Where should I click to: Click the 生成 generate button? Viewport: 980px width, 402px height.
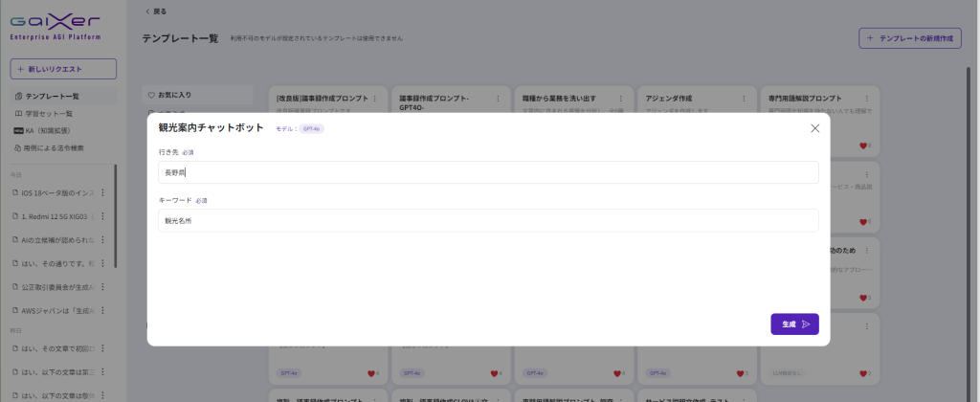[x=794, y=324]
